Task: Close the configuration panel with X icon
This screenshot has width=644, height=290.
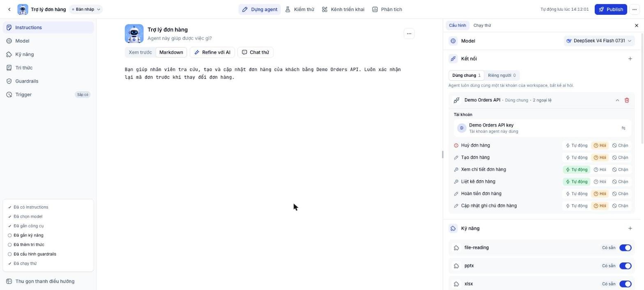Action: [637, 25]
